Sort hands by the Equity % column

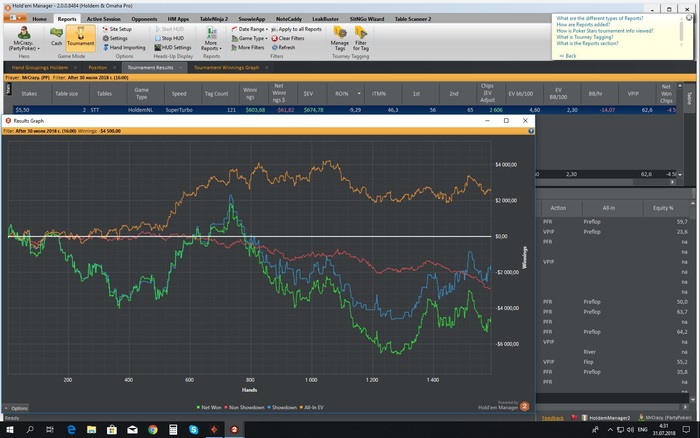click(x=663, y=208)
